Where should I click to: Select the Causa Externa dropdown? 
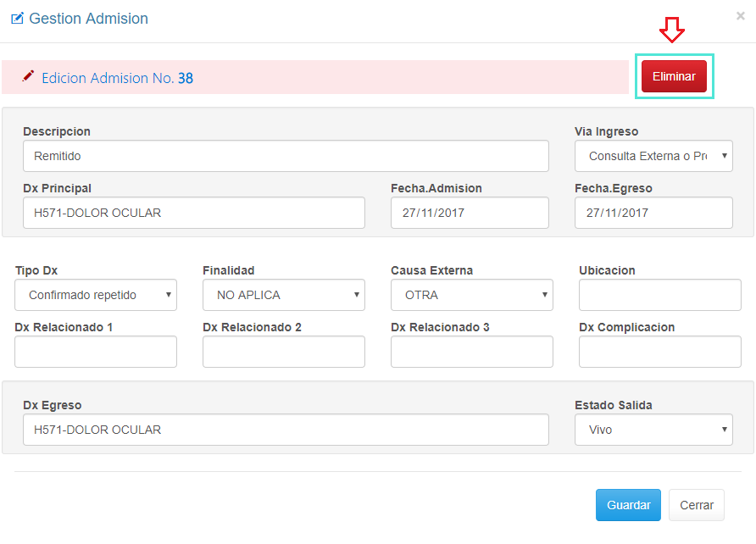(471, 295)
